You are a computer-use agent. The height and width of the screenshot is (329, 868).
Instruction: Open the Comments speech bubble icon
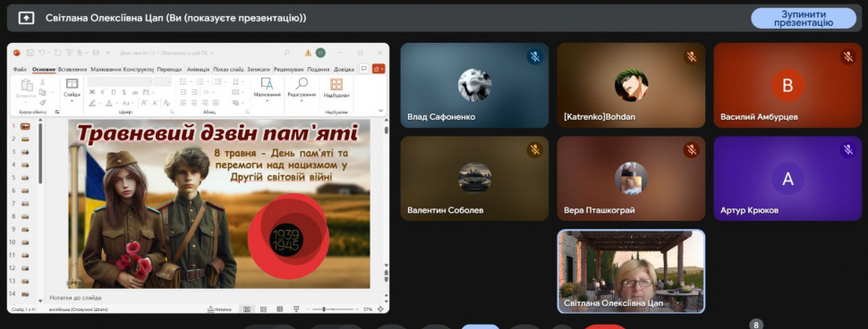click(364, 69)
